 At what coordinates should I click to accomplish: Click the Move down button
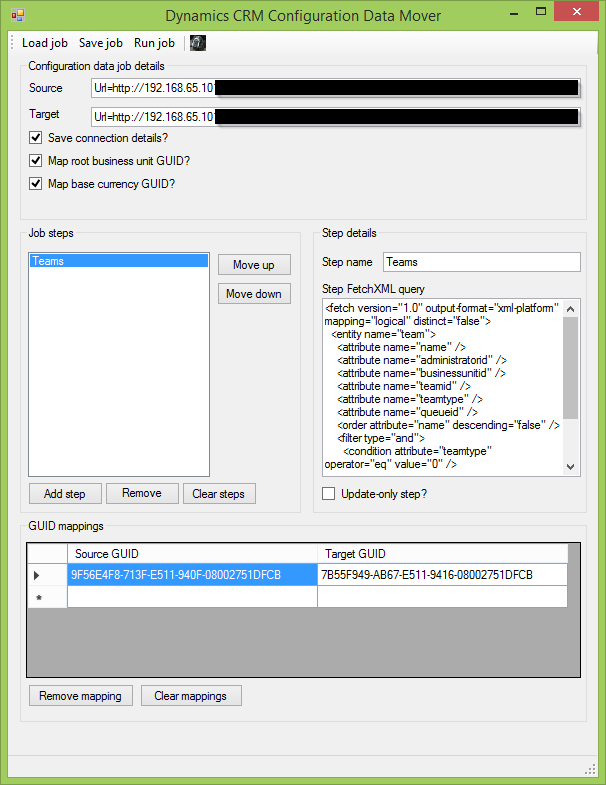point(254,293)
